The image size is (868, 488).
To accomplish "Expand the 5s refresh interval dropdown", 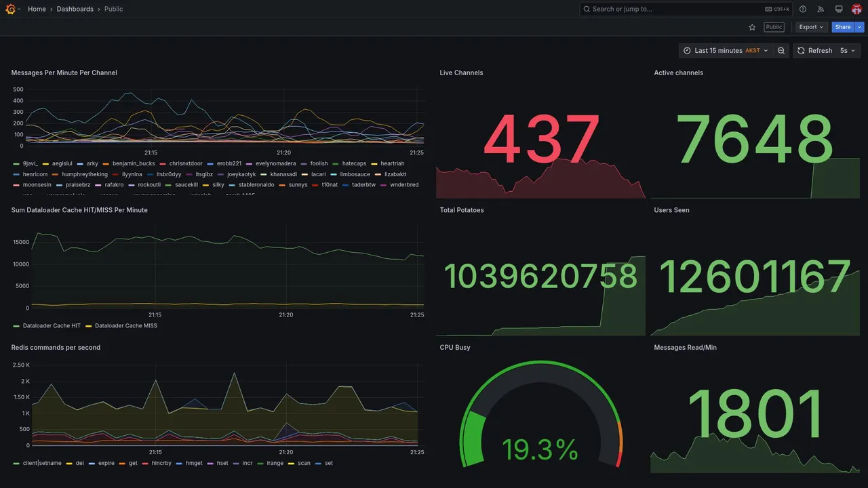I will (848, 51).
